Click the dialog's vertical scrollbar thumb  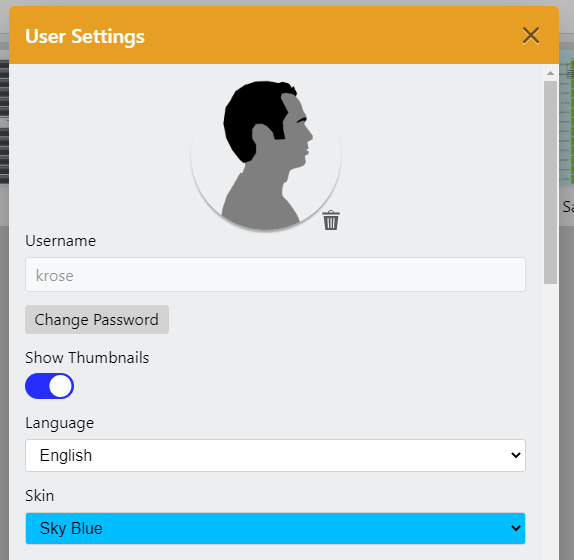[550, 182]
